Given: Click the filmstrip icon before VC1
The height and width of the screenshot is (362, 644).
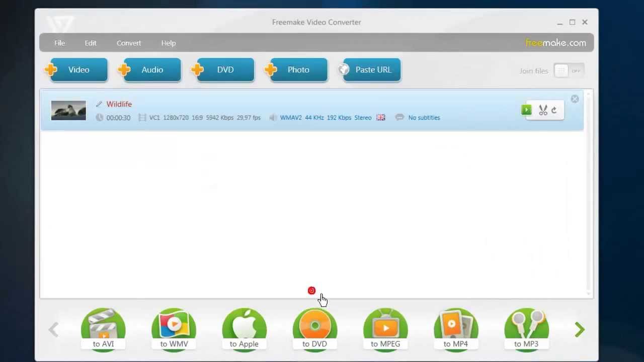Looking at the screenshot, I should 142,118.
